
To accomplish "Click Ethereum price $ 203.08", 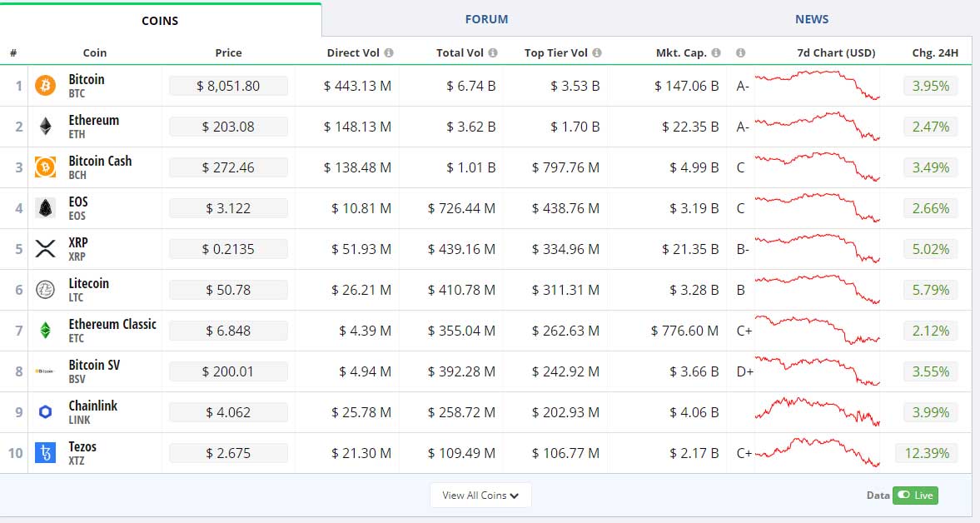I will pyautogui.click(x=228, y=127).
